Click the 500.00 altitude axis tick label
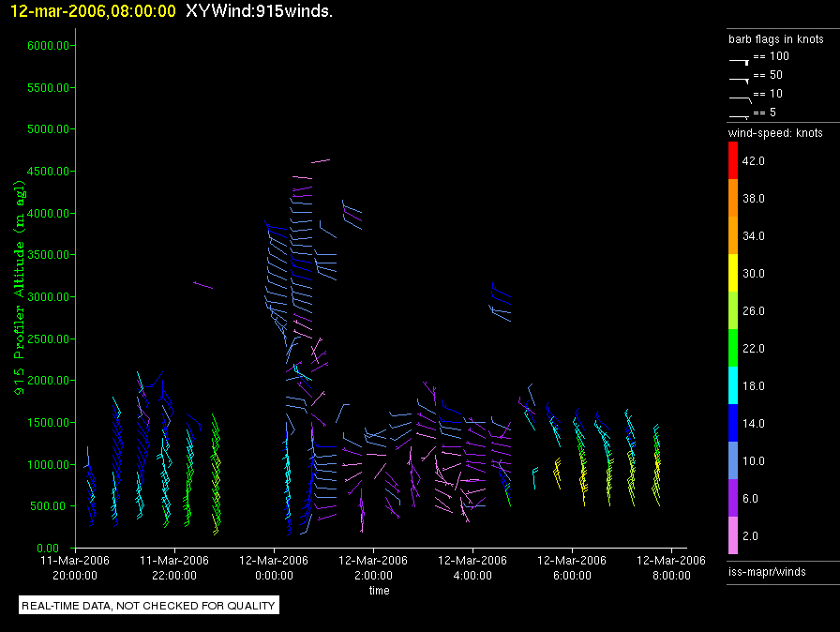840x632 pixels. coord(52,506)
